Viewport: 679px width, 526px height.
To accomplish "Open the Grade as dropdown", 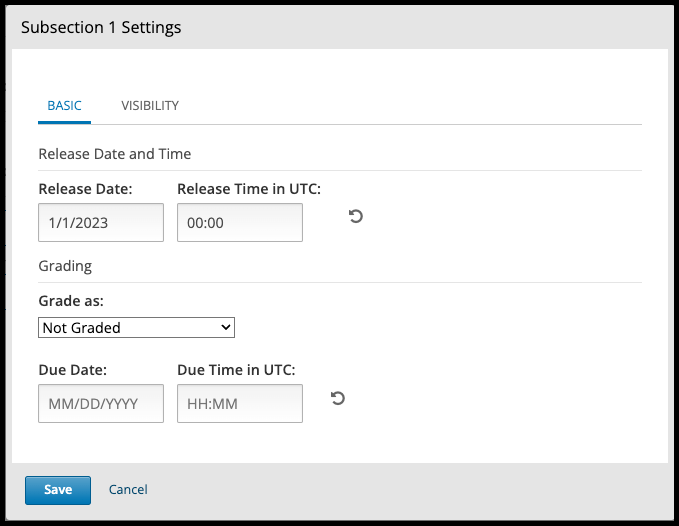I will tap(136, 327).
